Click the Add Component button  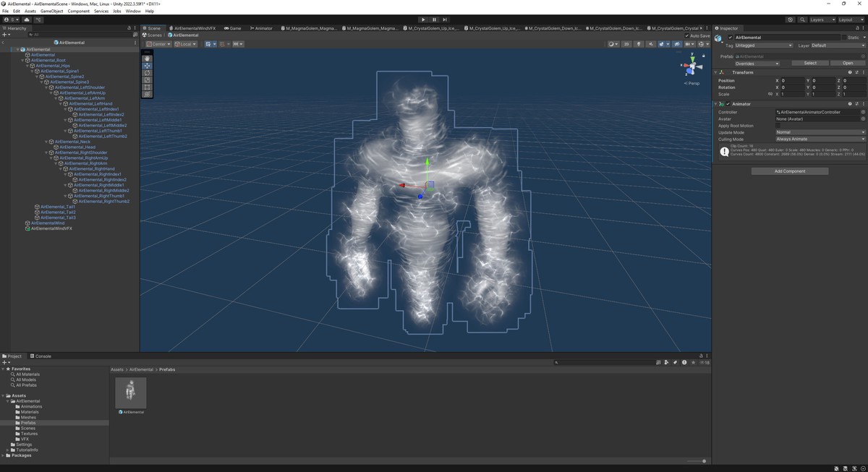pos(790,171)
